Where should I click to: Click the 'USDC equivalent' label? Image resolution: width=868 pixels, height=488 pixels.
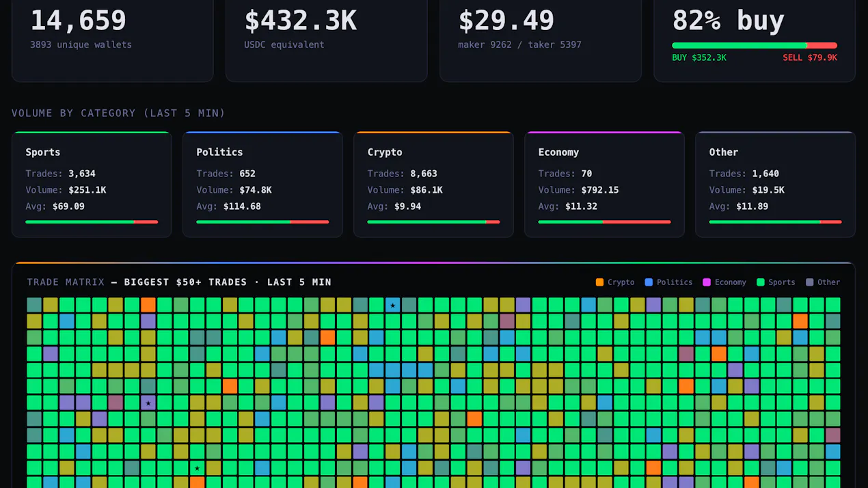click(x=284, y=44)
